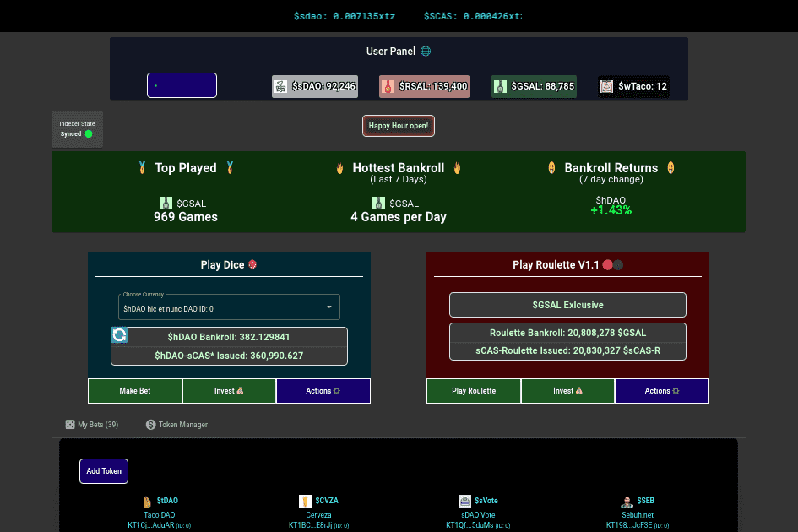The height and width of the screenshot is (532, 798).
Task: Click the $GSAL token balance icon
Action: (x=501, y=86)
